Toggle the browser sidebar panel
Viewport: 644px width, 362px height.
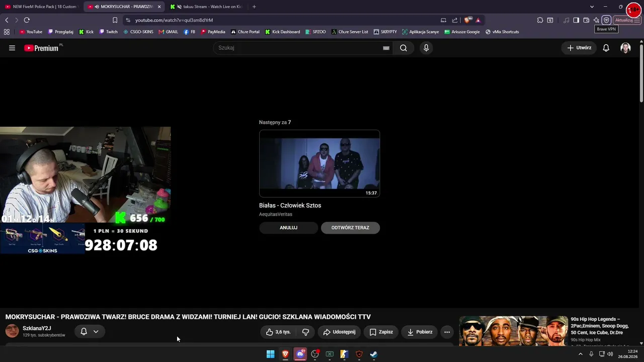[576, 20]
